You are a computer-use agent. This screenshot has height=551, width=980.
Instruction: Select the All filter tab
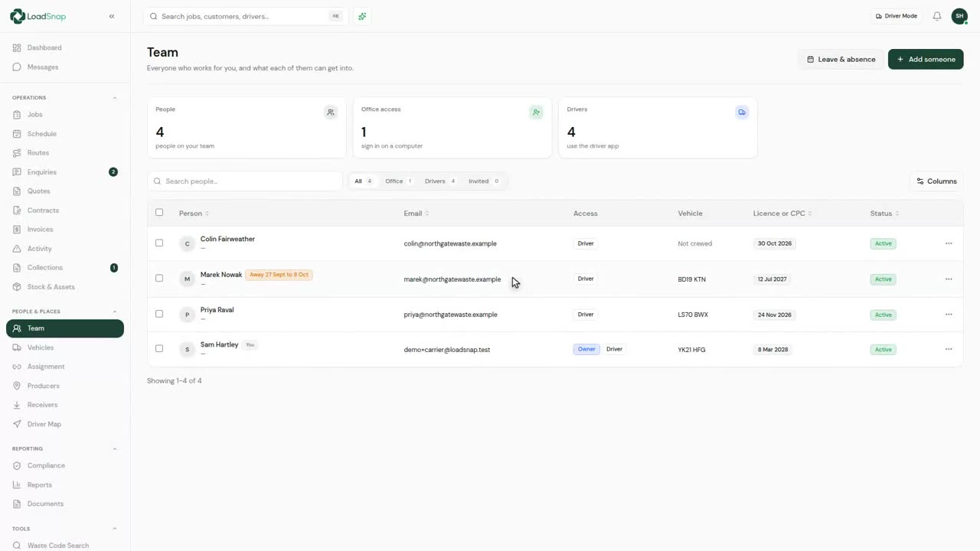[x=363, y=181]
